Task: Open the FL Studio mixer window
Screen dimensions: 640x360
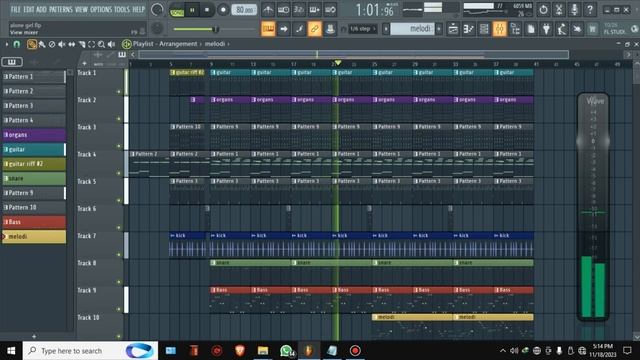Action: point(500,29)
